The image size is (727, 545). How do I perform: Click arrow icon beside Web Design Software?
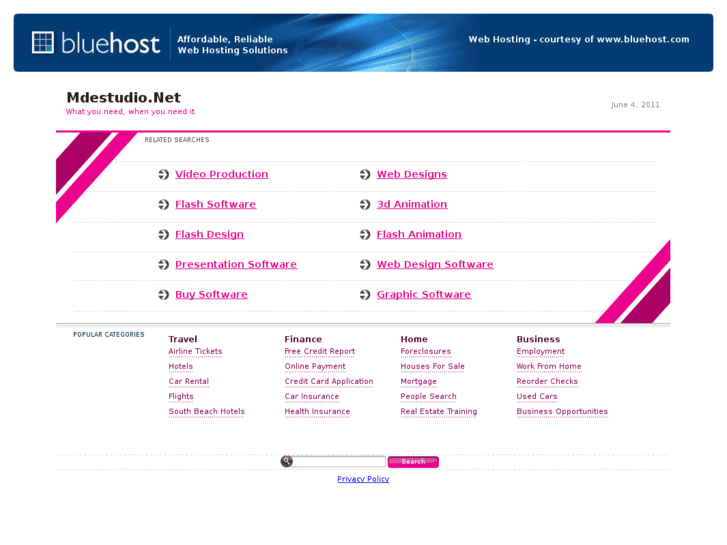(x=365, y=264)
